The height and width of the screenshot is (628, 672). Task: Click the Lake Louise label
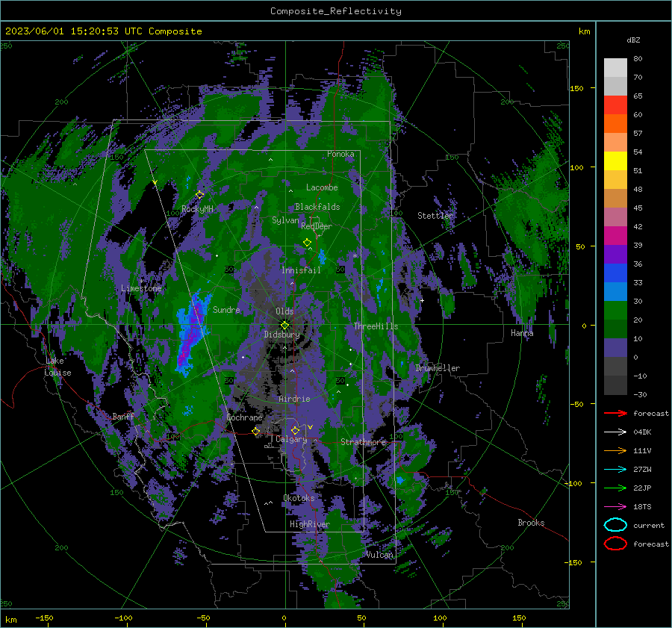57,367
